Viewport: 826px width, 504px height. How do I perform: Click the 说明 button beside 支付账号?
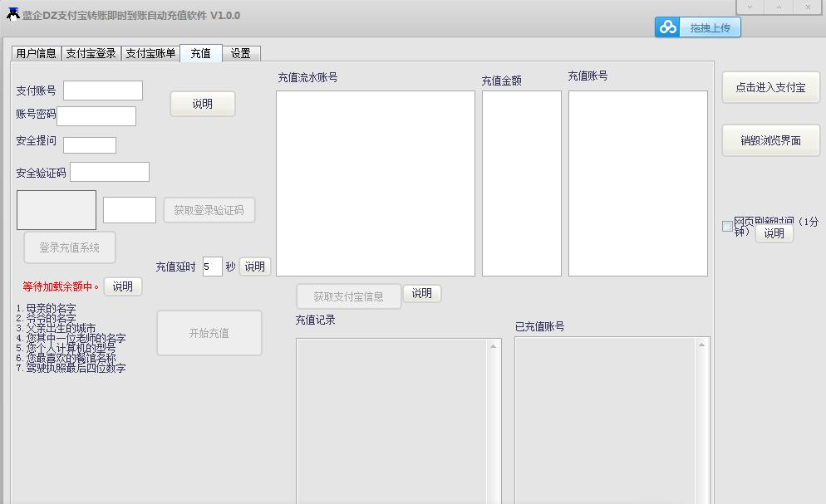coord(202,104)
